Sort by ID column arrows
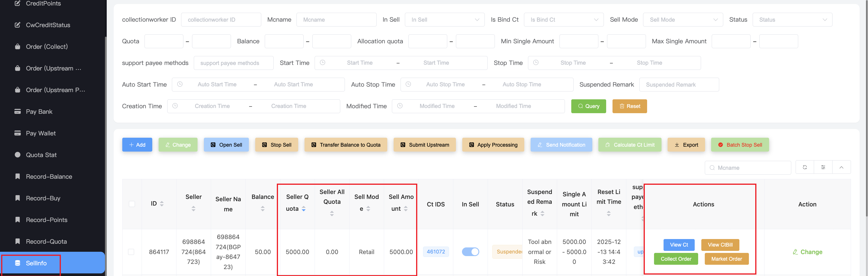 click(162, 204)
